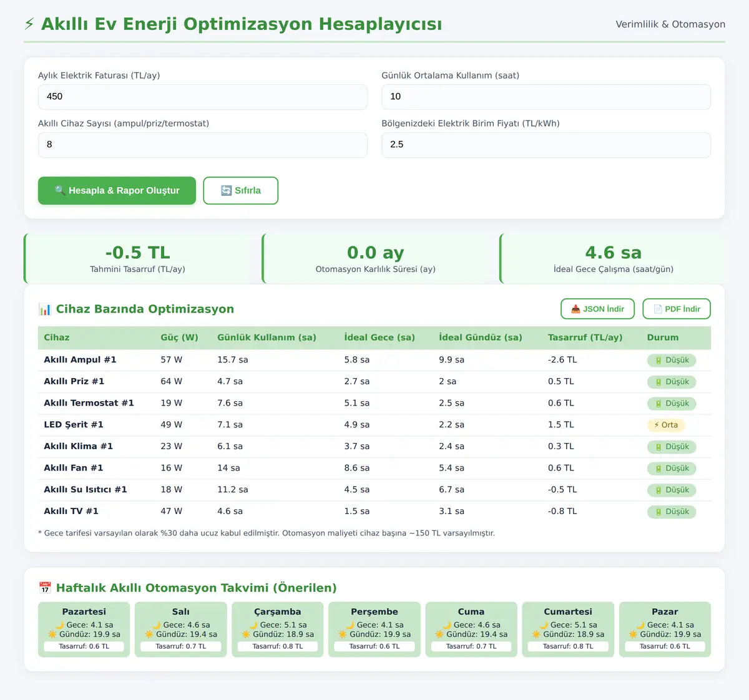This screenshot has width=749, height=700.
Task: Click the -2.6 TL savings cell
Action: coord(562,360)
